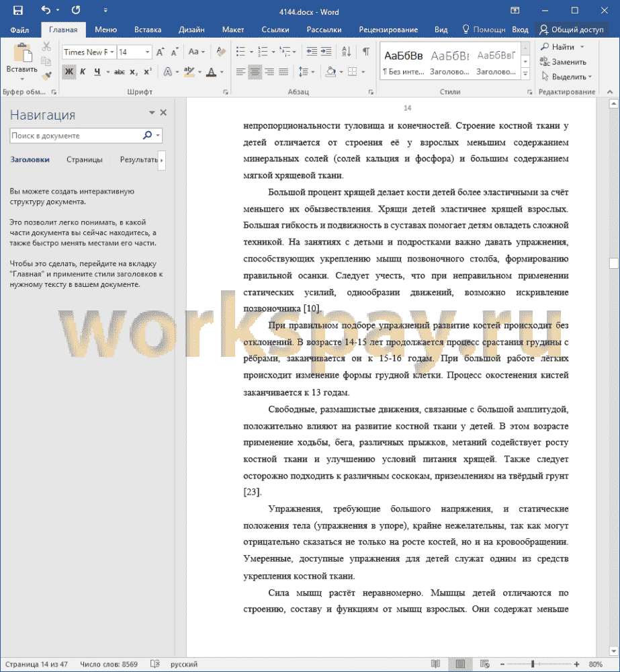Repeat the last action with the redo icon
This screenshot has width=620, height=672.
tap(76, 10)
